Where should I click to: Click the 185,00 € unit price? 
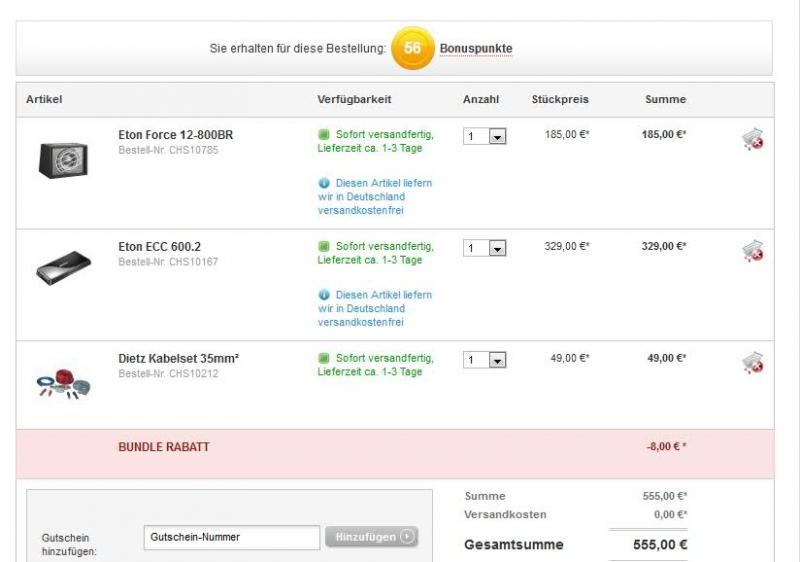click(567, 135)
